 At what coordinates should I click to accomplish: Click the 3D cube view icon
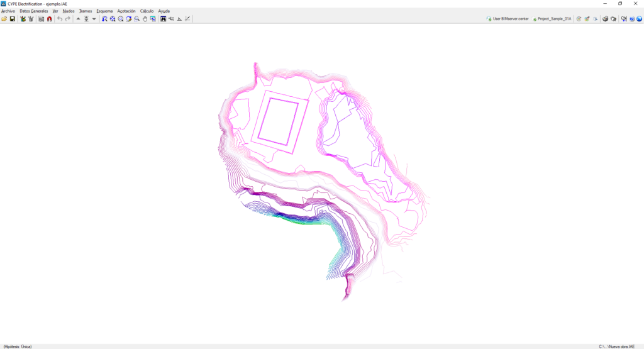coord(595,19)
